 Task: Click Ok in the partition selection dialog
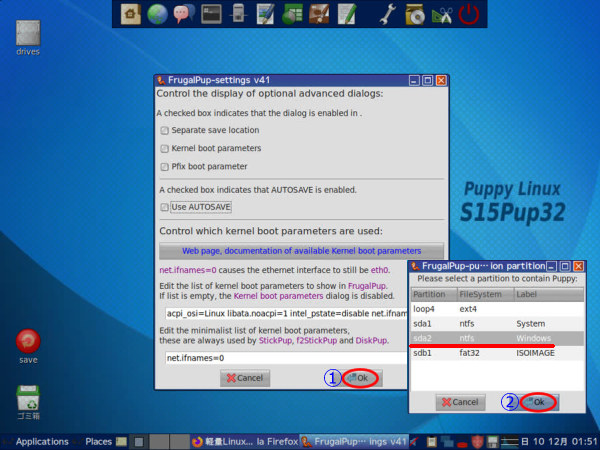click(x=539, y=402)
